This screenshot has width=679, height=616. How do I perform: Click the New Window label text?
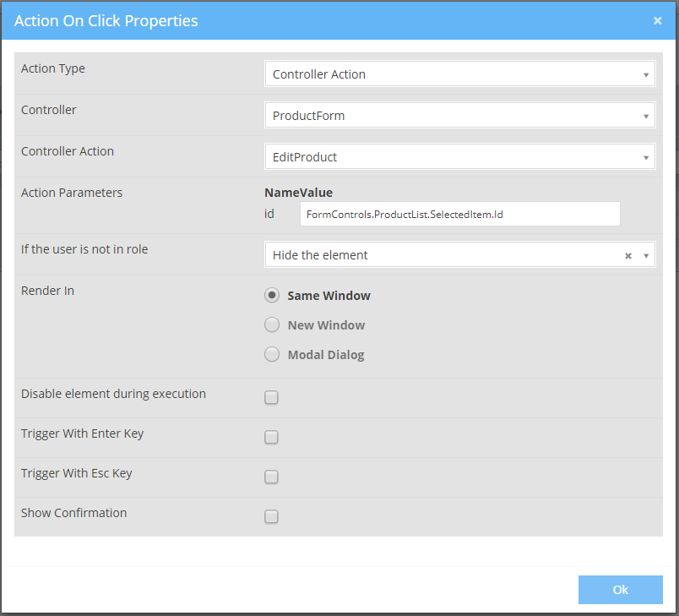pyautogui.click(x=326, y=325)
